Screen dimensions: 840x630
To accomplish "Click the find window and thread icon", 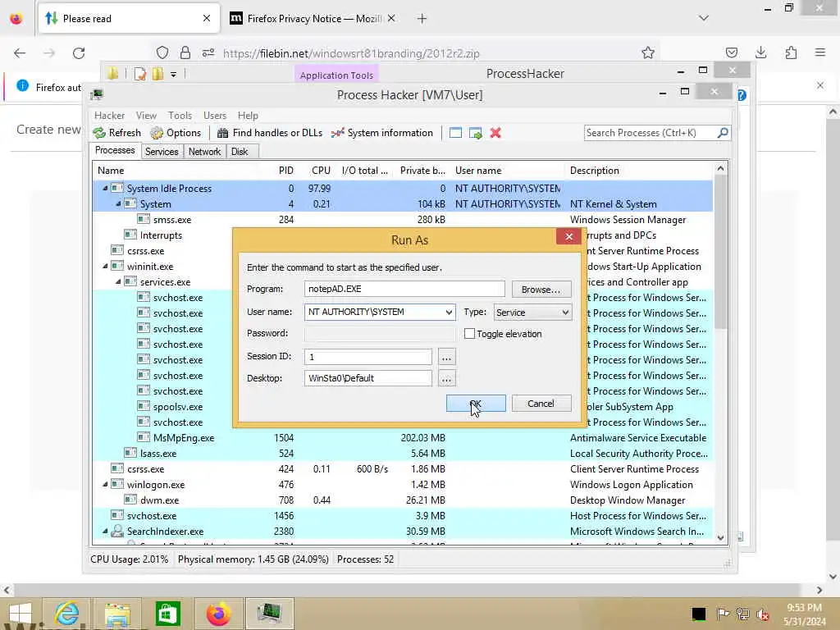I will [x=475, y=133].
